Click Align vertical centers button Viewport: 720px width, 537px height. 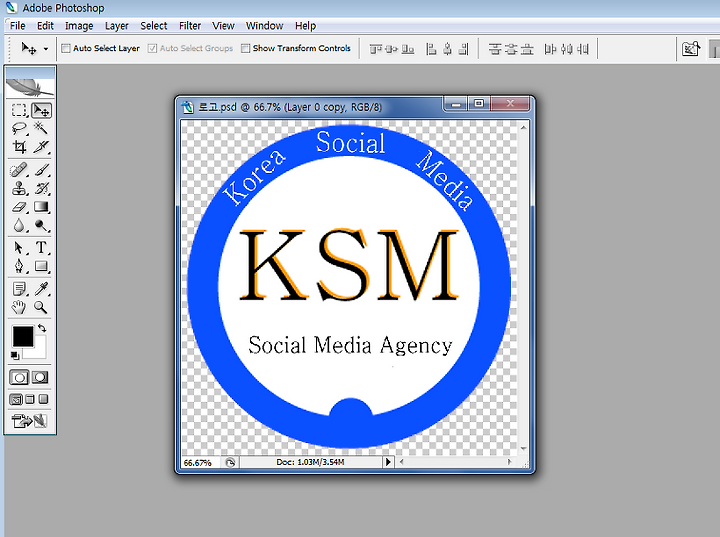pyautogui.click(x=392, y=49)
